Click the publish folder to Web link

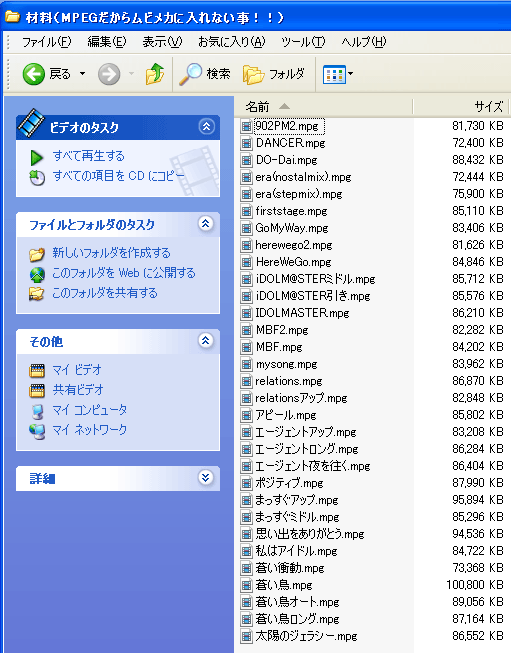click(x=124, y=273)
